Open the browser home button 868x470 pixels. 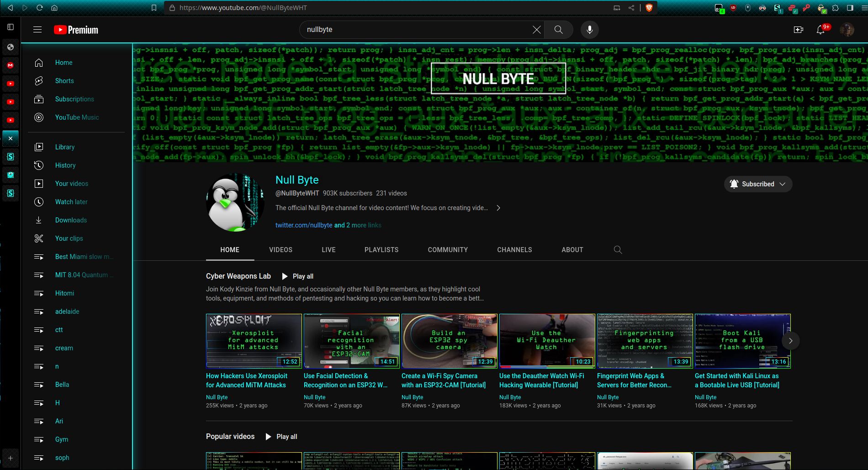tap(54, 8)
